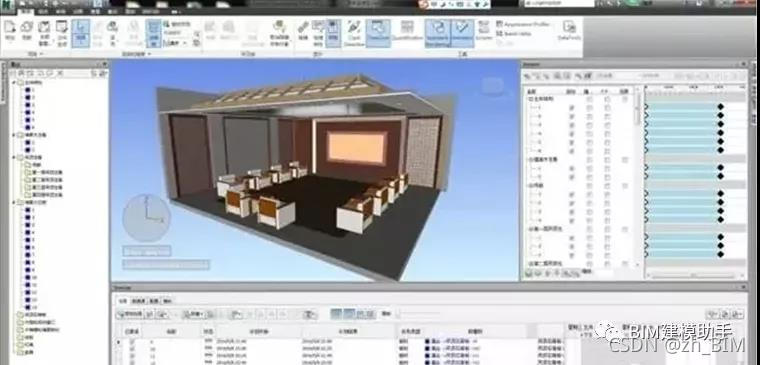Collapse the fourth scene group in the Animator tree
760x365 pixels.
coord(531,228)
